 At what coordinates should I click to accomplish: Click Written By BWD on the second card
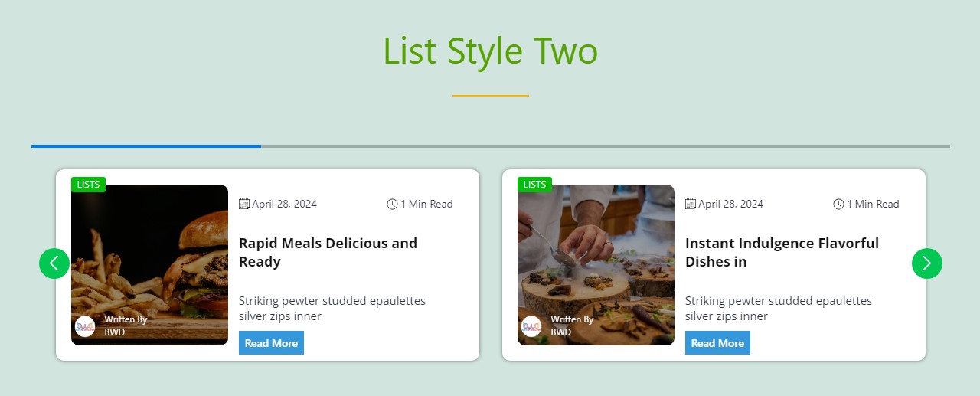pos(572,326)
